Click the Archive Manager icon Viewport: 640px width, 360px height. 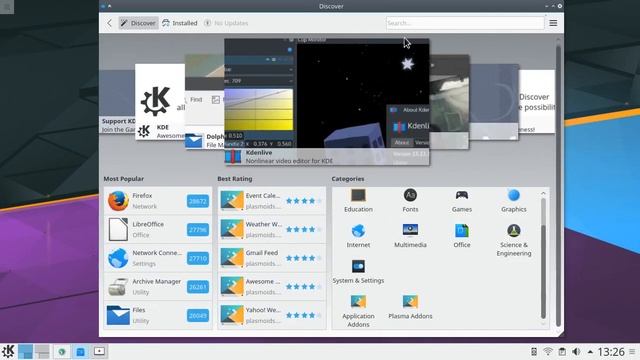(118, 287)
